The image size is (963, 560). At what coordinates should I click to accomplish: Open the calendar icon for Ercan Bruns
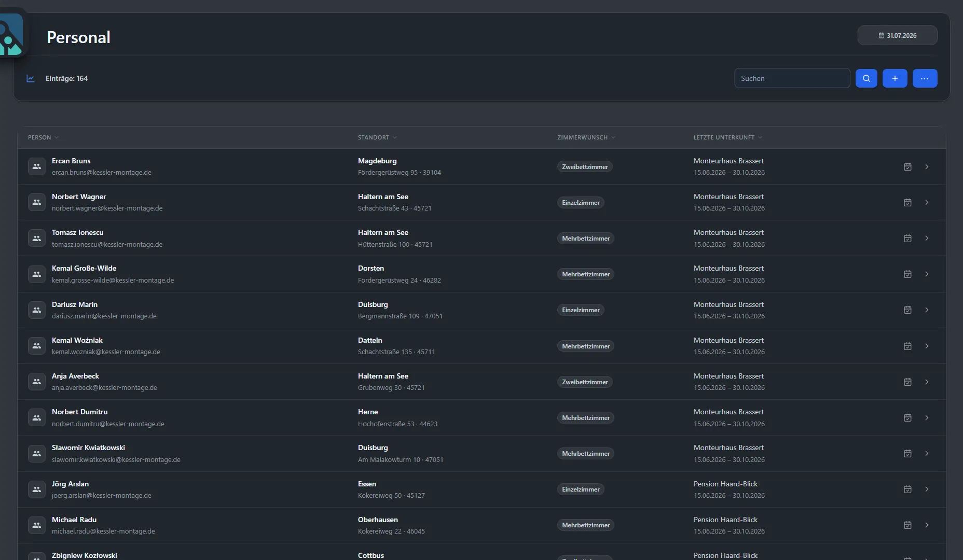click(x=907, y=166)
